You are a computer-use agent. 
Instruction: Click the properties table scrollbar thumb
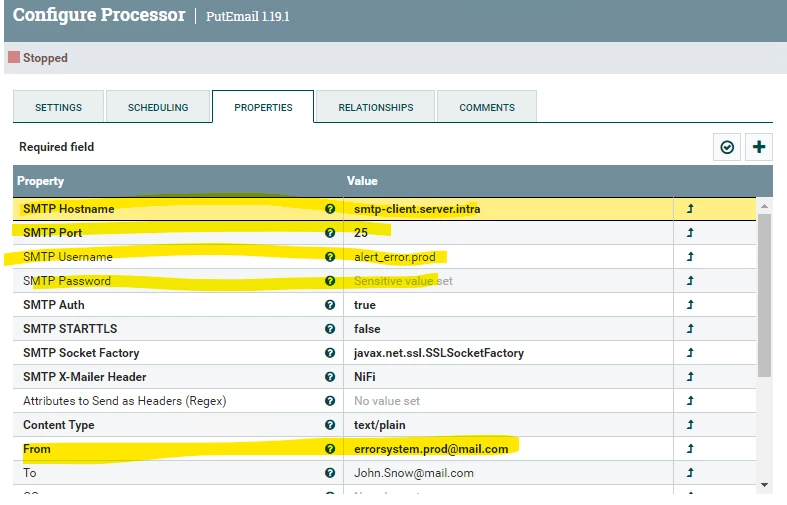point(764,295)
